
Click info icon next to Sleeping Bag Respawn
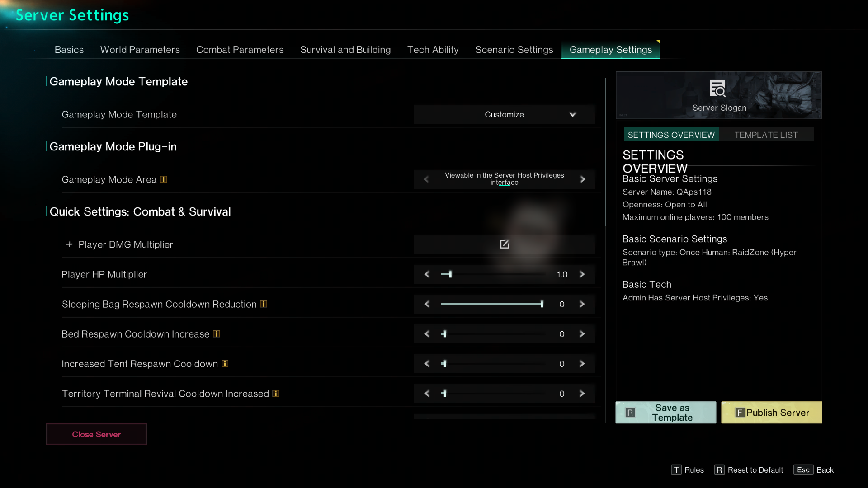pos(264,304)
